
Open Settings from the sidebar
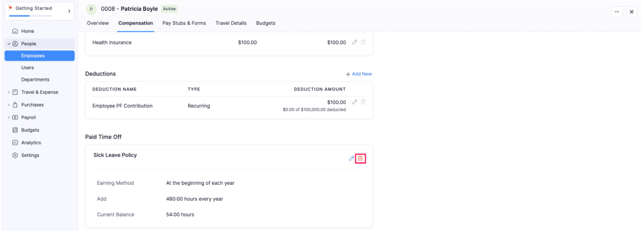(x=30, y=155)
